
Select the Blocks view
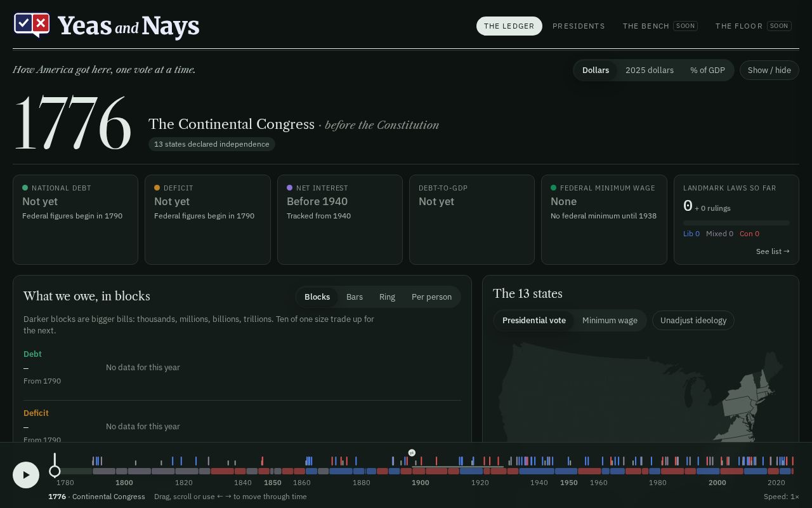coord(317,297)
